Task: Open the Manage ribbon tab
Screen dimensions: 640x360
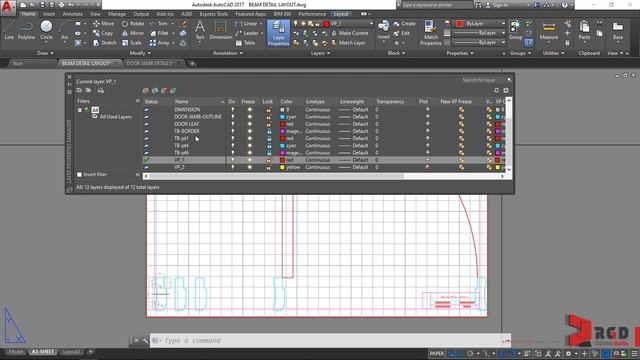Action: 117,14
